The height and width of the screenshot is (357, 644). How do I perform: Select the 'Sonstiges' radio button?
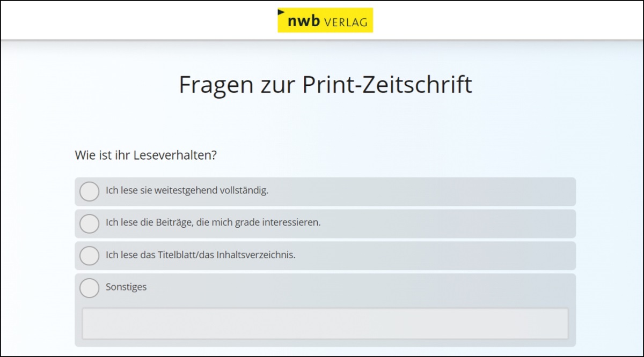pyautogui.click(x=90, y=288)
